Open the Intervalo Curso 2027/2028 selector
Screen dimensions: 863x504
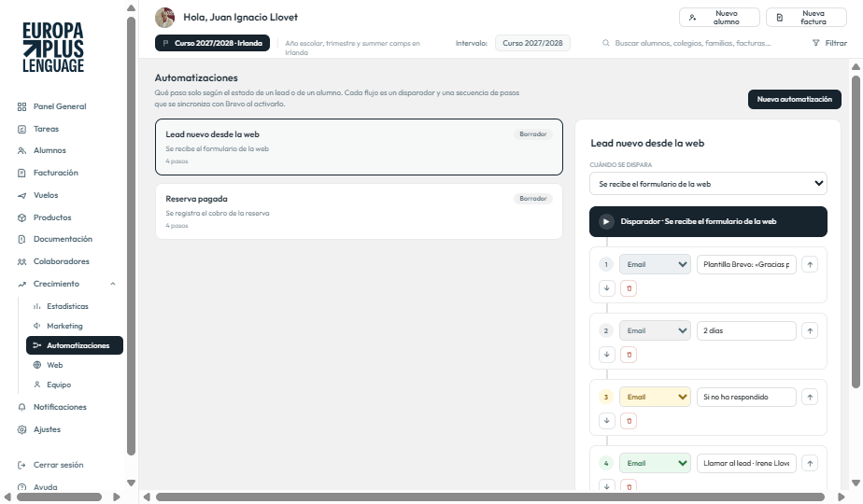[532, 43]
